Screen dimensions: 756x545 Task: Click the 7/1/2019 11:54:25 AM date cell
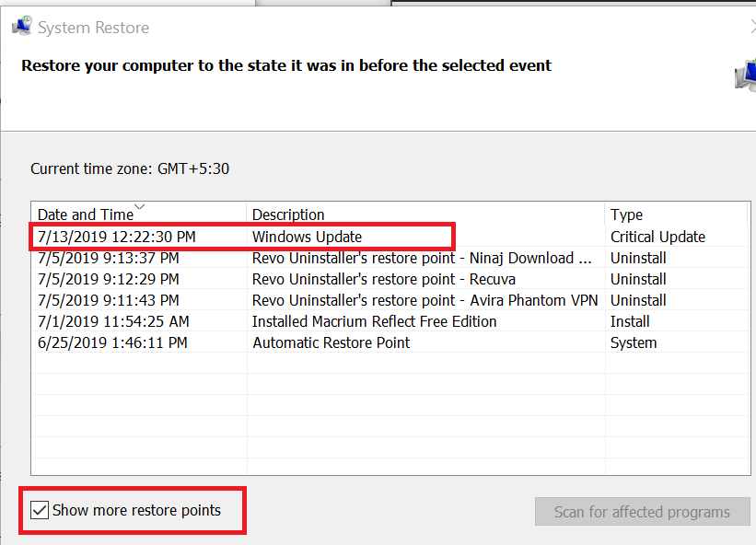coord(113,321)
